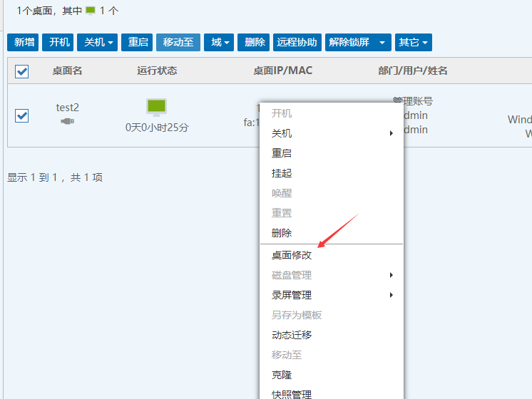Click the USB plug icon under test2
This screenshot has height=399, width=532.
point(67,122)
